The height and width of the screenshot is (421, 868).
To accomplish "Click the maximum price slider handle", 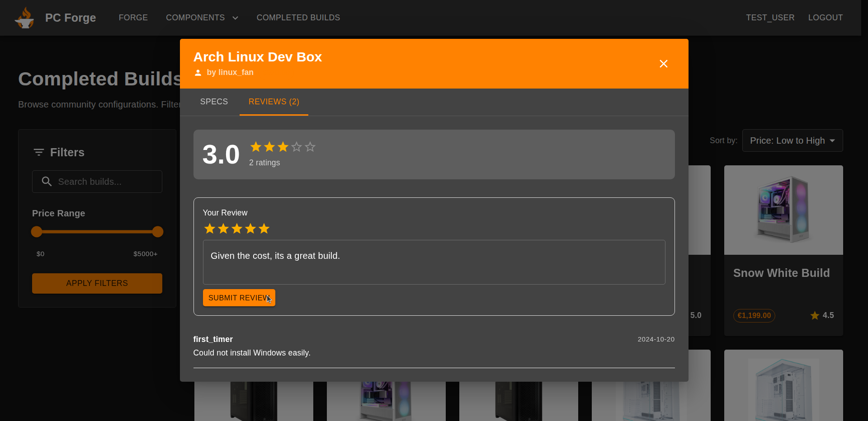I will click(x=157, y=232).
